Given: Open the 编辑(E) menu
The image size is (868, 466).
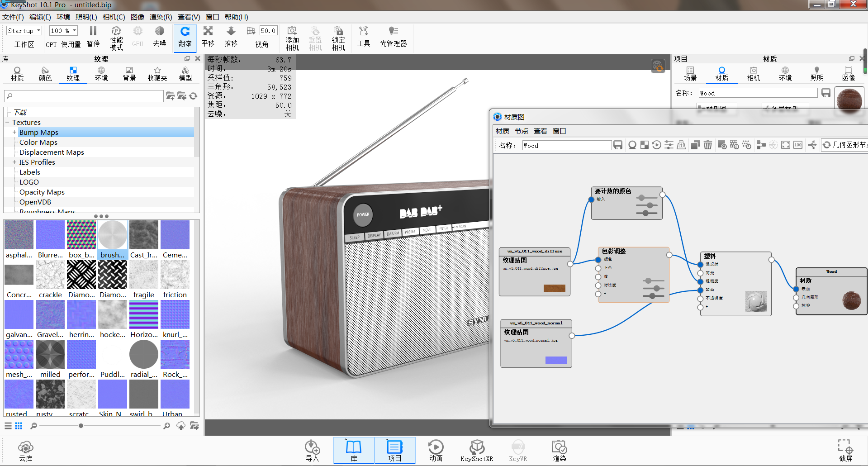Looking at the screenshot, I should click(40, 17).
